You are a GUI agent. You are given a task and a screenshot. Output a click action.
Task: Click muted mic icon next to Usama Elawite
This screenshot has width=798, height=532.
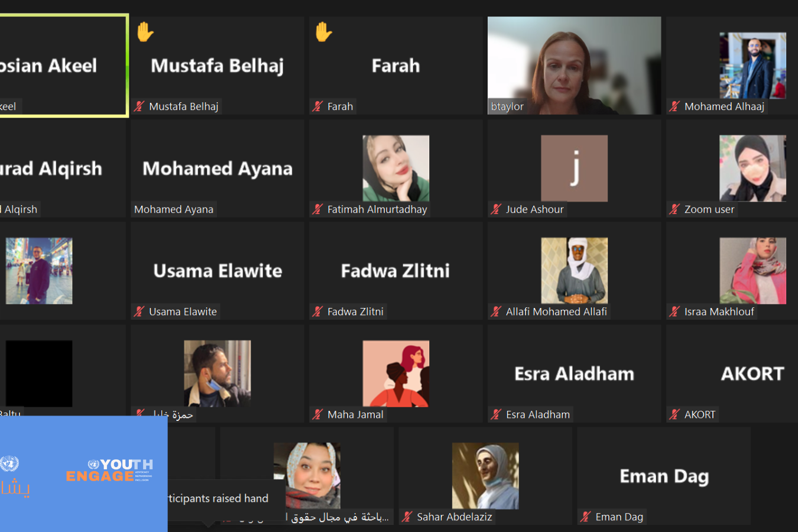tap(139, 312)
